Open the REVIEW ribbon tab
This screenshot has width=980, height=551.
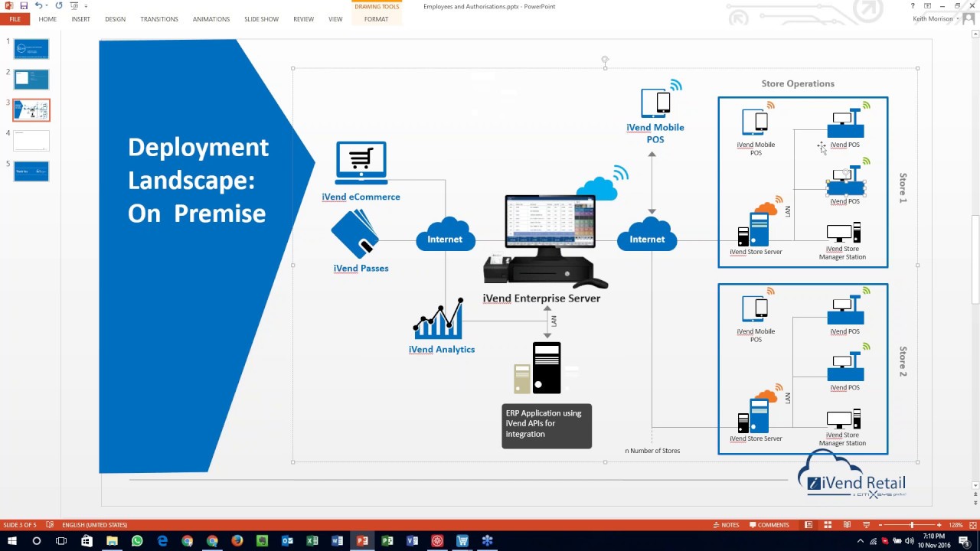[x=303, y=19]
